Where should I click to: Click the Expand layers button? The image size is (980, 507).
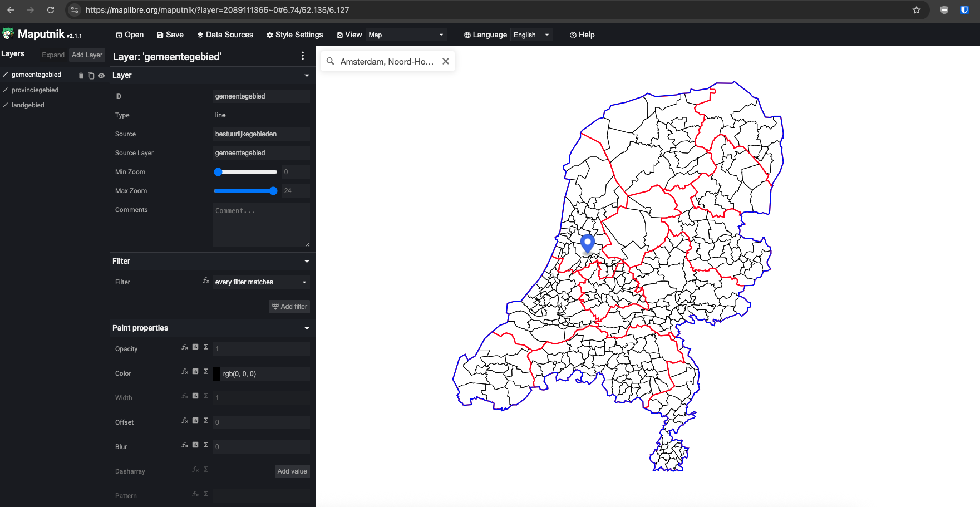53,55
